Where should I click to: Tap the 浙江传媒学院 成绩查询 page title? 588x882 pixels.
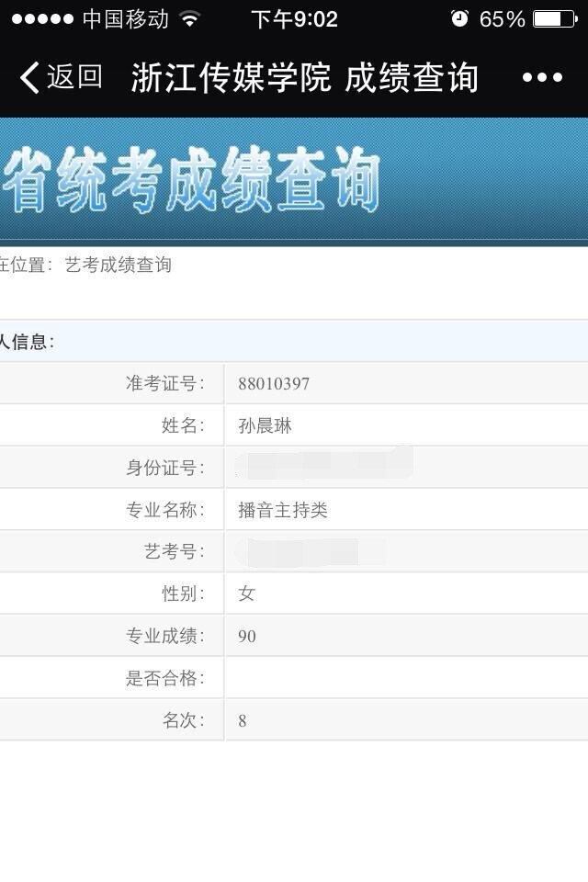pyautogui.click(x=304, y=77)
